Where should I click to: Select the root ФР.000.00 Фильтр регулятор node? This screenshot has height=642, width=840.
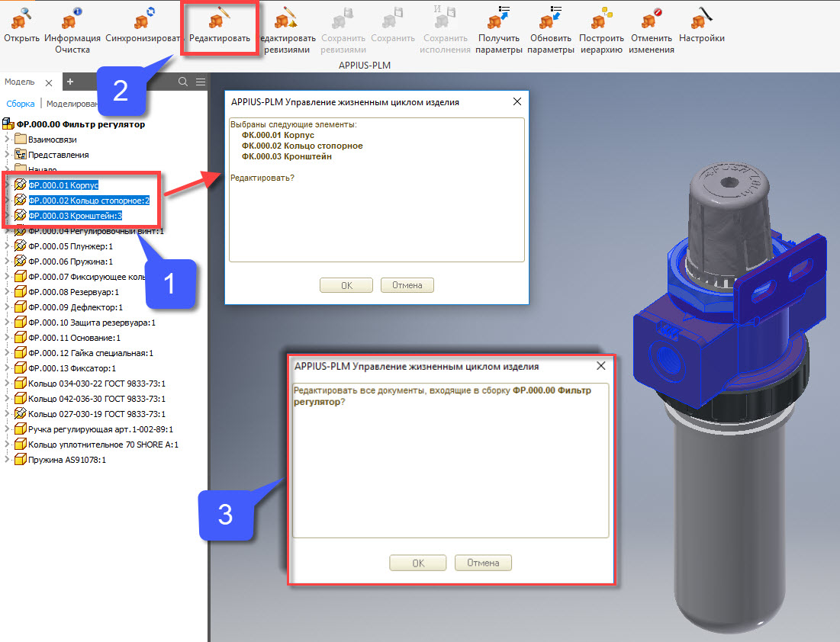pos(81,124)
